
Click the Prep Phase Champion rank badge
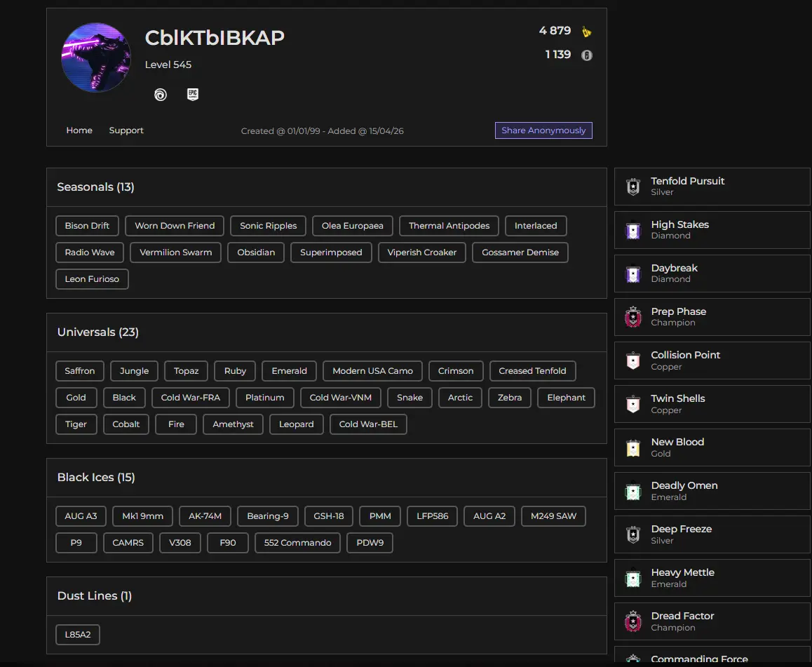[633, 317]
